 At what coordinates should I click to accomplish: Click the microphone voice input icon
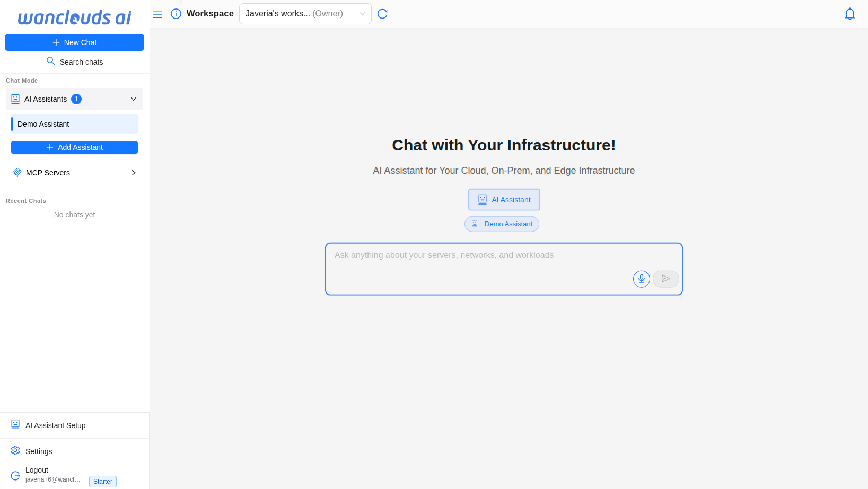[x=641, y=279]
